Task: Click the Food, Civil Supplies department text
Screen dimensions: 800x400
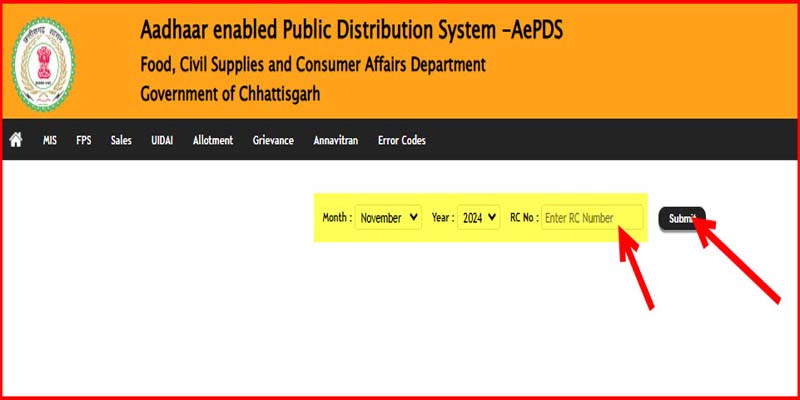Action: [313, 65]
